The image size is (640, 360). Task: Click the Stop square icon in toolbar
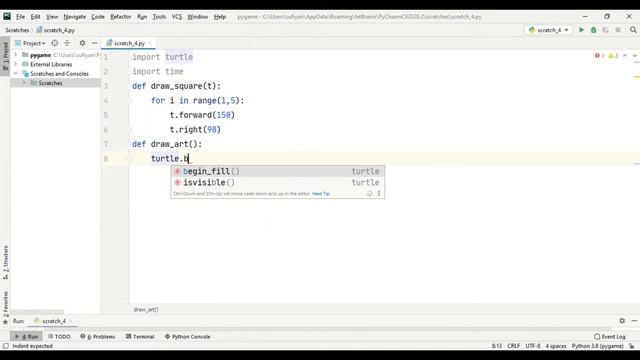[618, 30]
